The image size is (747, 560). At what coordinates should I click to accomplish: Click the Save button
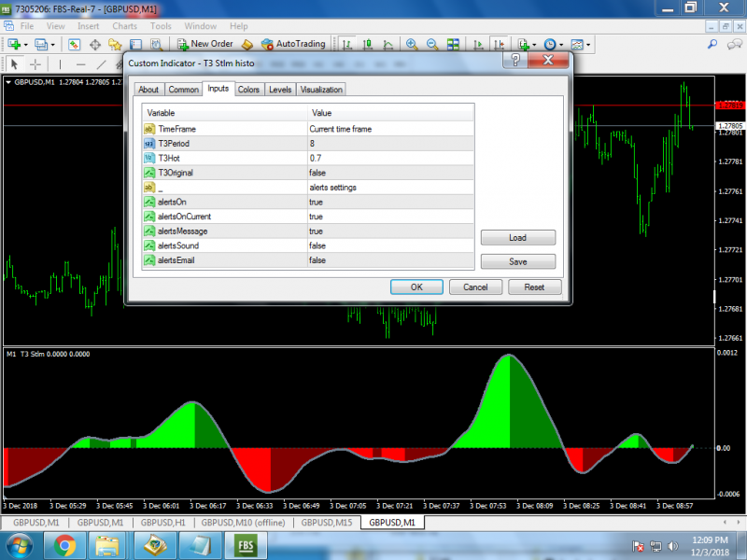coord(518,261)
